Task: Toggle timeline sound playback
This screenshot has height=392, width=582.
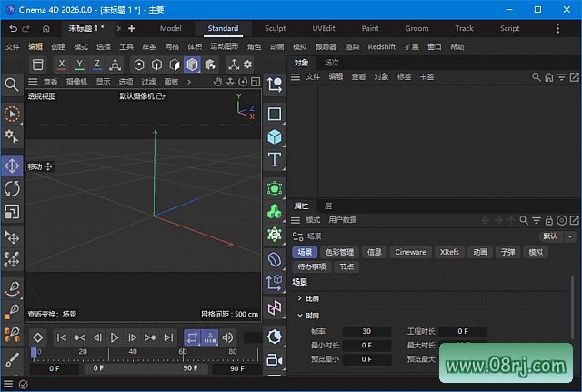Action: click(x=227, y=337)
